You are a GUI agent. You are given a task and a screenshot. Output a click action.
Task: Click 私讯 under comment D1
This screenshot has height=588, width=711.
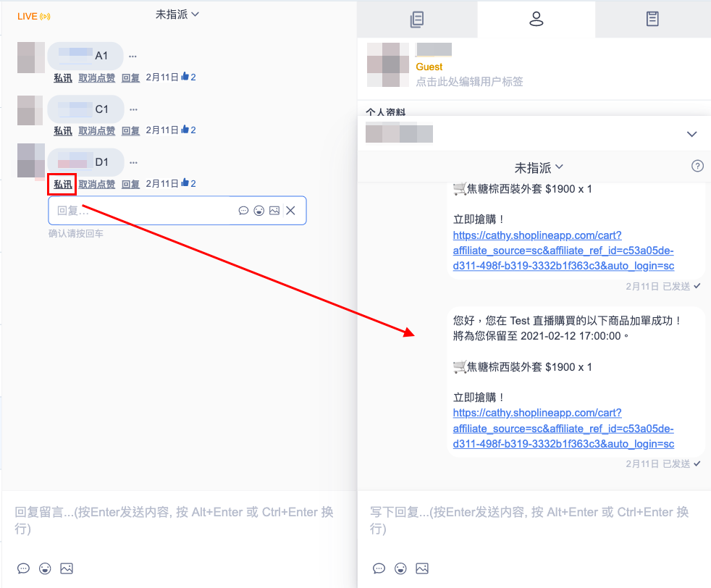[62, 185]
